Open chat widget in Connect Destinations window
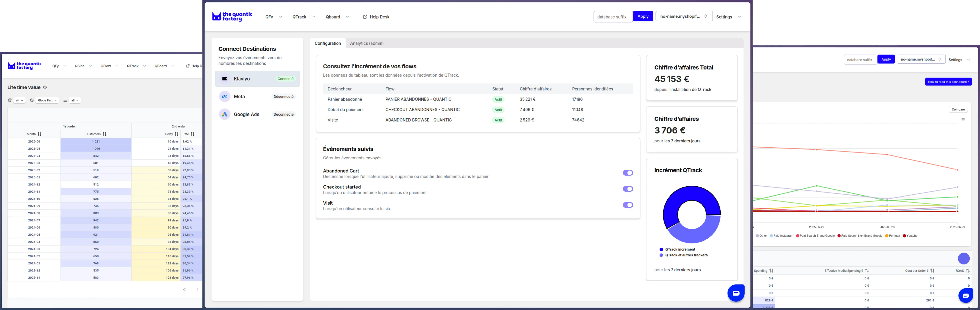The width and height of the screenshot is (980, 310). tap(736, 293)
